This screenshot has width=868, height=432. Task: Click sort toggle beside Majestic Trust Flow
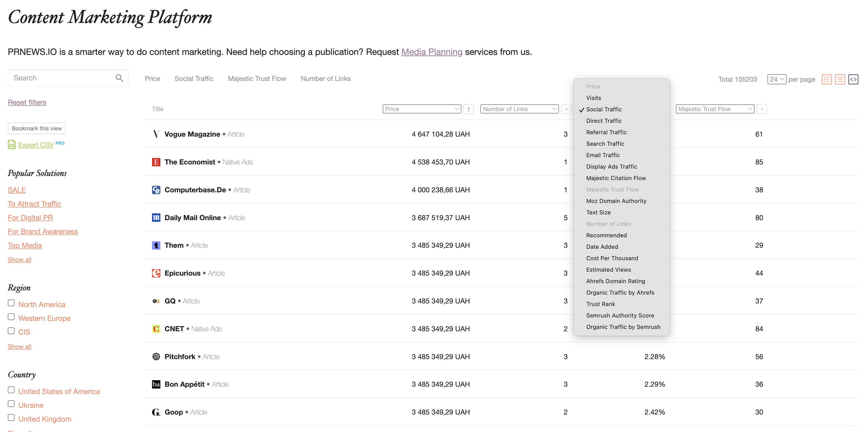point(762,109)
